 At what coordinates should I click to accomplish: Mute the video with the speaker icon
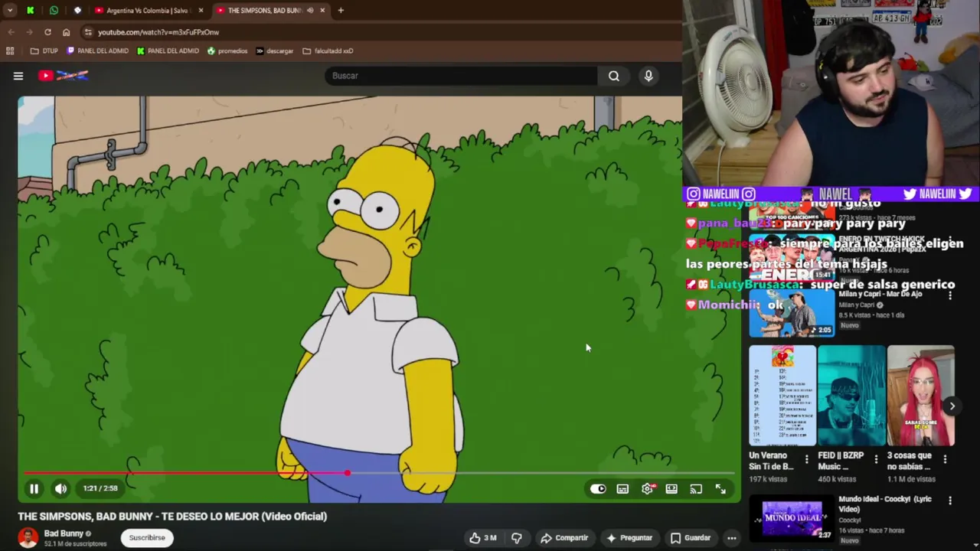coord(60,488)
